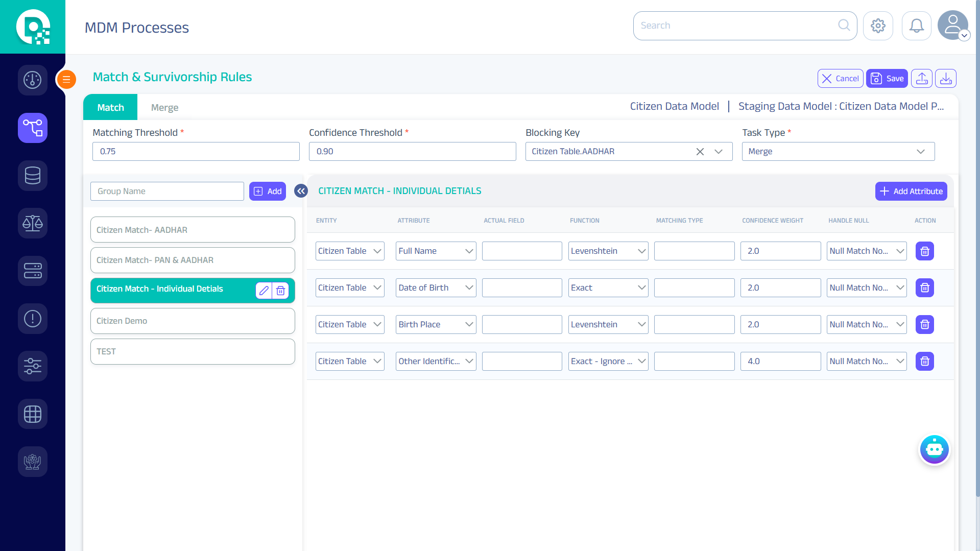Clear the Blocking Key selection
The image size is (980, 551).
(x=700, y=152)
